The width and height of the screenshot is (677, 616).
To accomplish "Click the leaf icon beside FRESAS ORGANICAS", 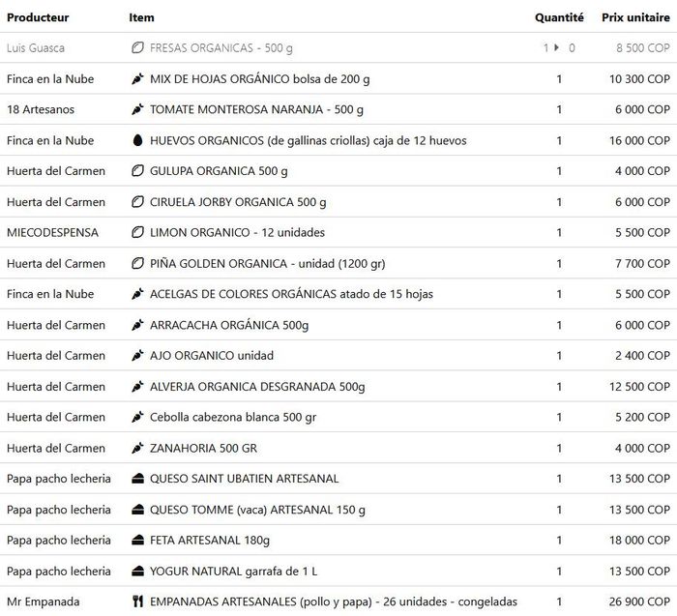I will point(137,47).
